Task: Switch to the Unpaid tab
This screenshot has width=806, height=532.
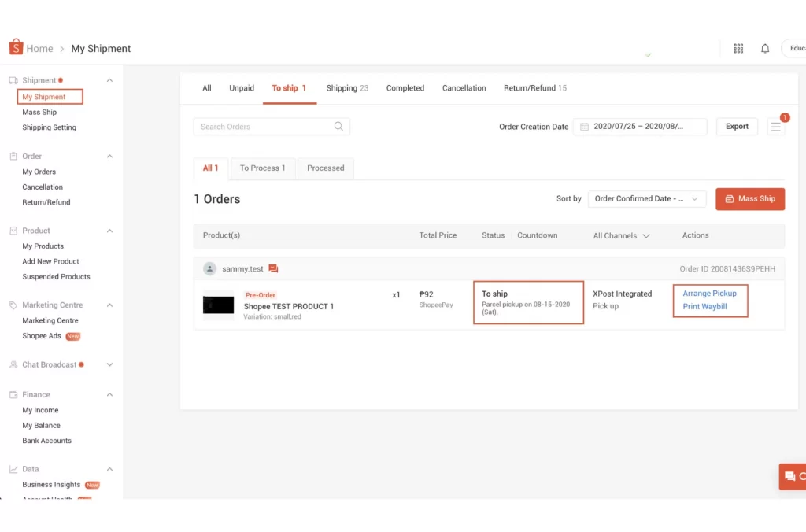Action: click(242, 88)
